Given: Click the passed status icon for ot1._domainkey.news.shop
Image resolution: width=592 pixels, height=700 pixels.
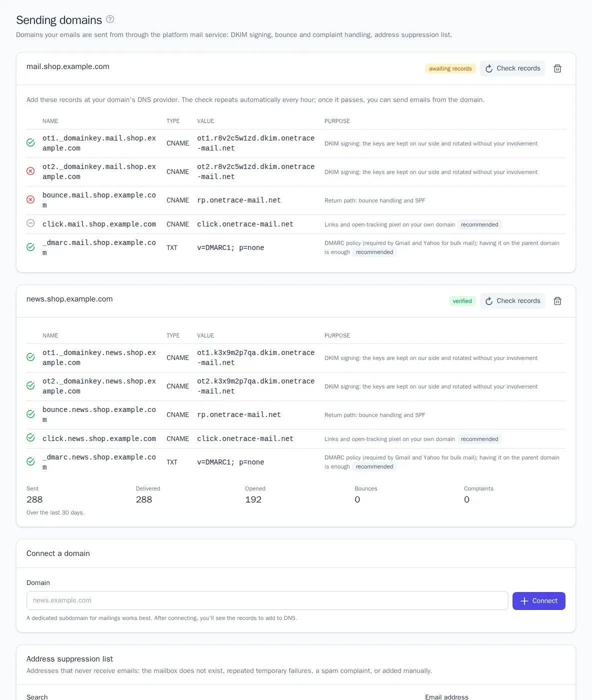Looking at the screenshot, I should (30, 357).
